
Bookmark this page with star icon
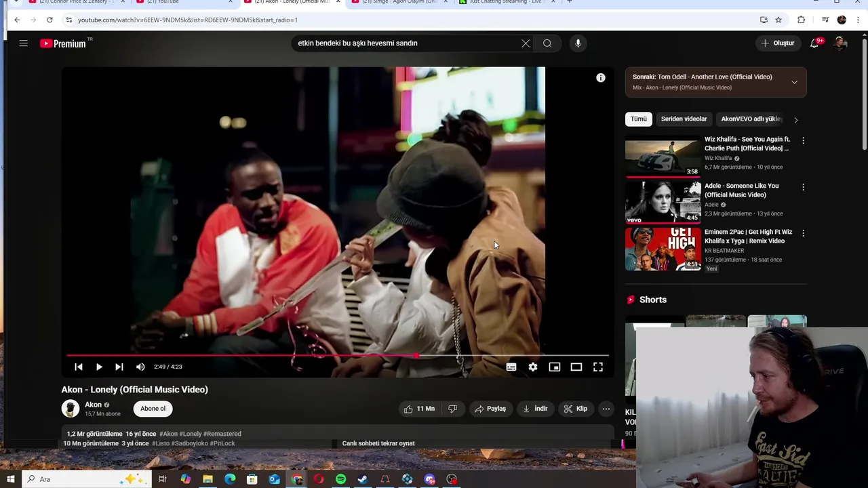click(778, 20)
